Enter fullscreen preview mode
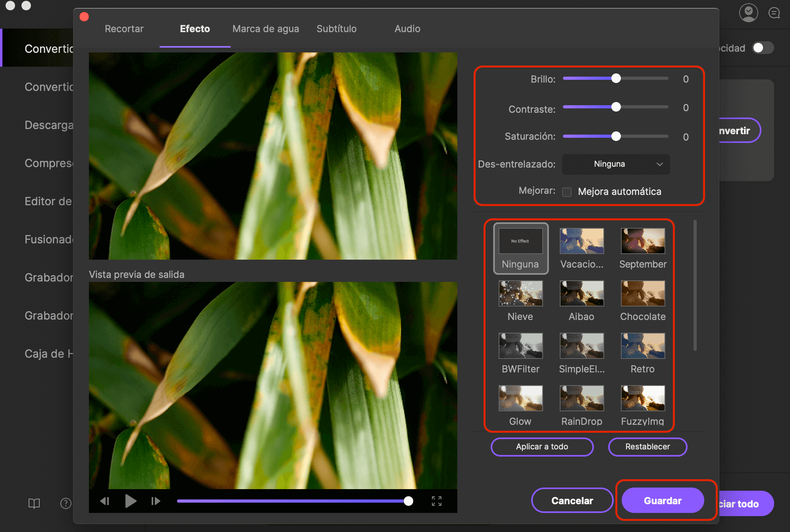The height and width of the screenshot is (532, 790). tap(436, 501)
